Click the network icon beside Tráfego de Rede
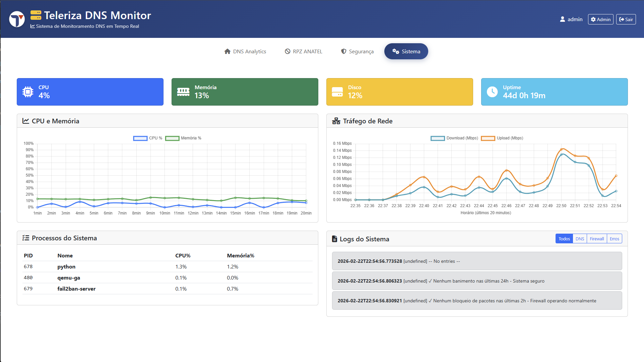This screenshot has height=362, width=644. click(336, 121)
